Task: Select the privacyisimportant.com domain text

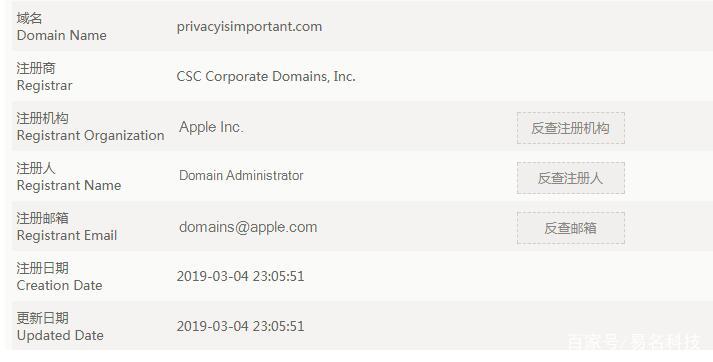Action: coord(249,27)
